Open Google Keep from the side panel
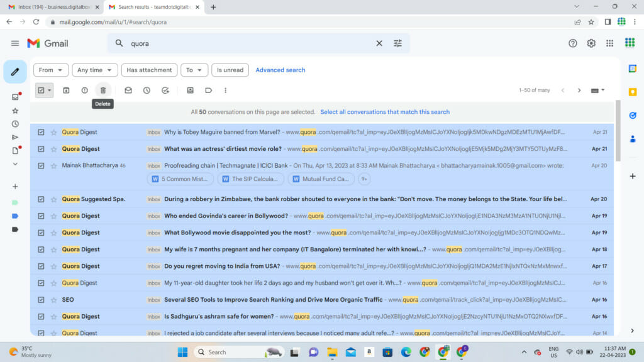Screen dimensions: 644x362 (633, 93)
